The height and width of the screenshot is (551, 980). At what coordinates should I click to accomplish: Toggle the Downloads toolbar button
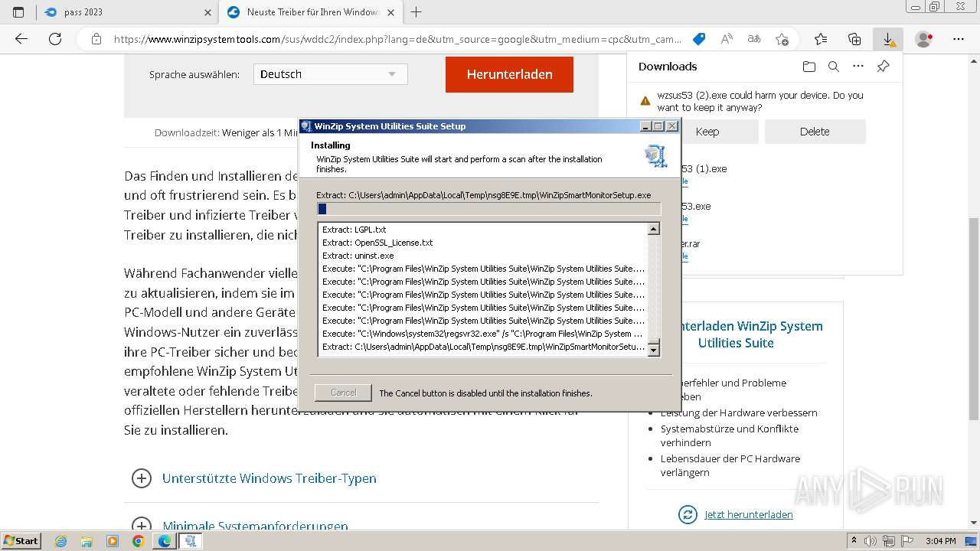click(x=888, y=39)
